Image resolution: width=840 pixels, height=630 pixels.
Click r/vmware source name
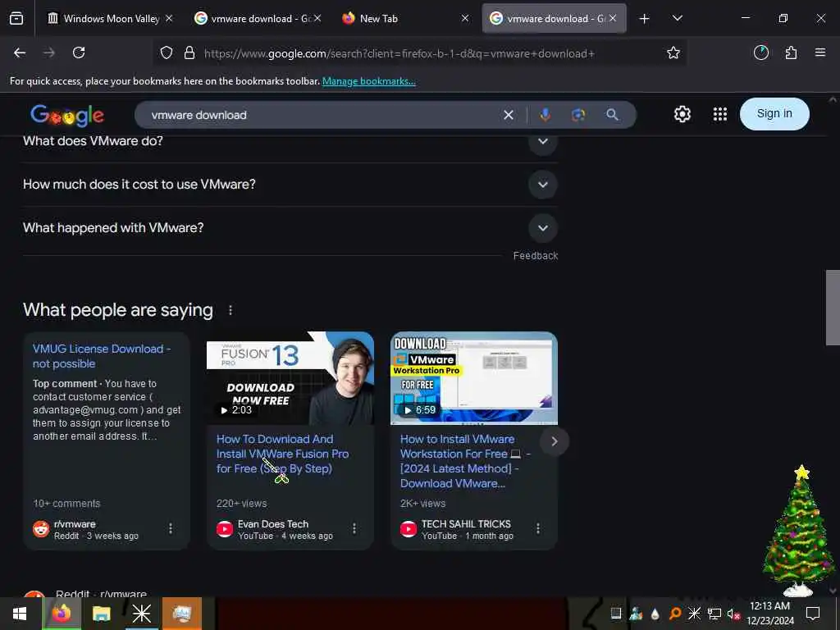pos(75,524)
